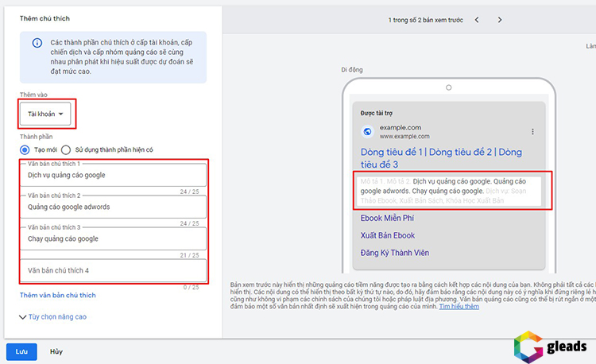This screenshot has width=596, height=364.
Task: Click the info icon in the blue notice
Action: click(37, 44)
